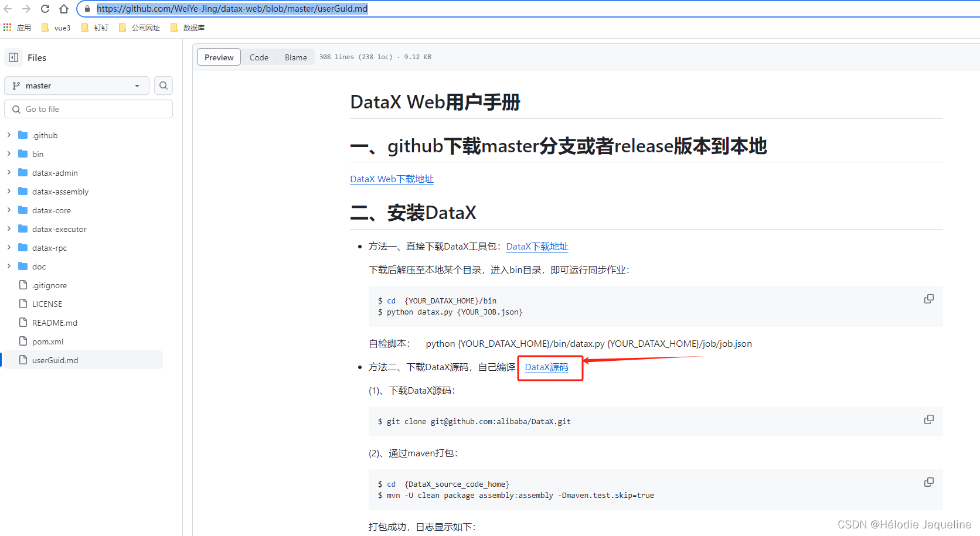Viewport: 980px width, 536px height.
Task: Reload the browser page
Action: (45, 9)
